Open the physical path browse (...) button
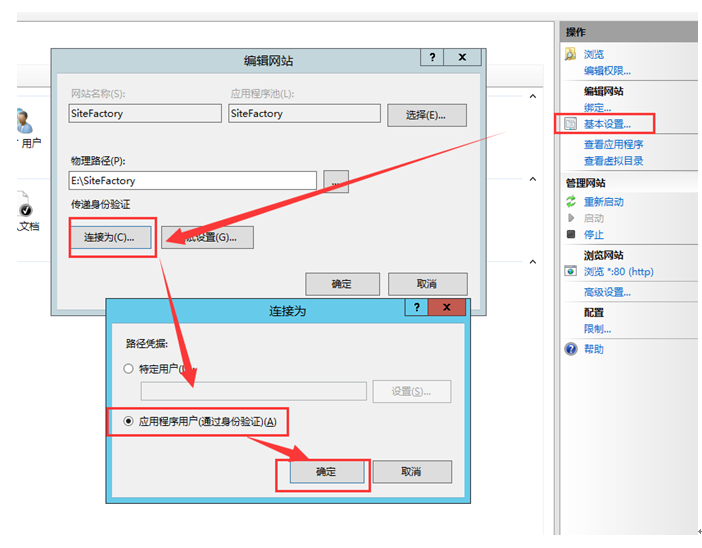702x548 pixels. [x=336, y=181]
